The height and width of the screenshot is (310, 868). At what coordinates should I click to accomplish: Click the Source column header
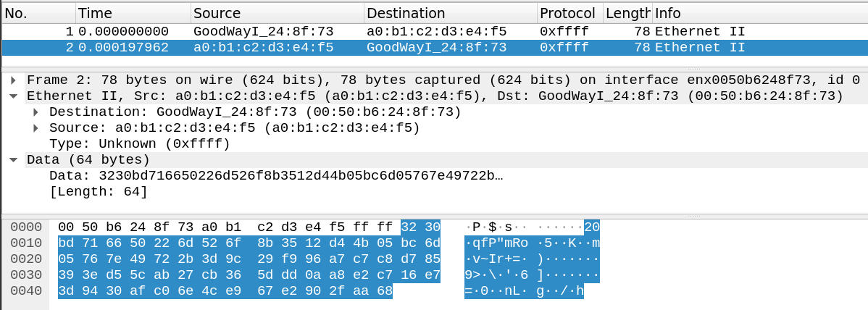[x=277, y=13]
